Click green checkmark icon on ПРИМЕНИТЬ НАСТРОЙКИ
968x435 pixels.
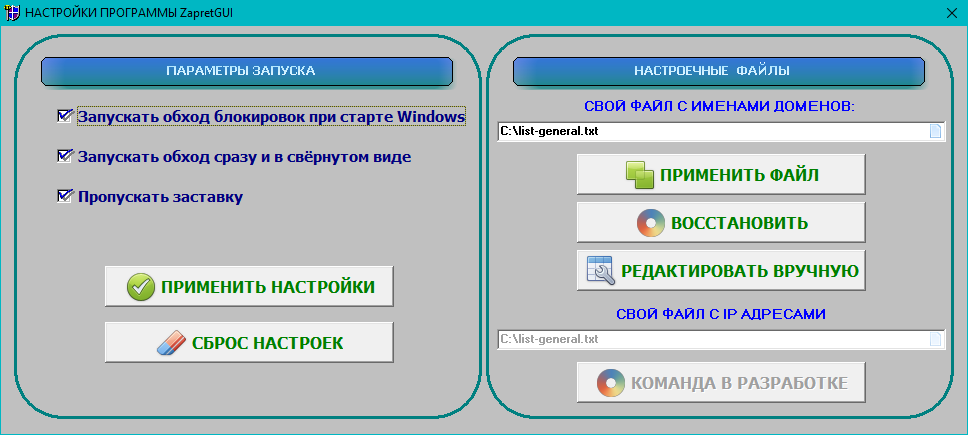tap(140, 287)
